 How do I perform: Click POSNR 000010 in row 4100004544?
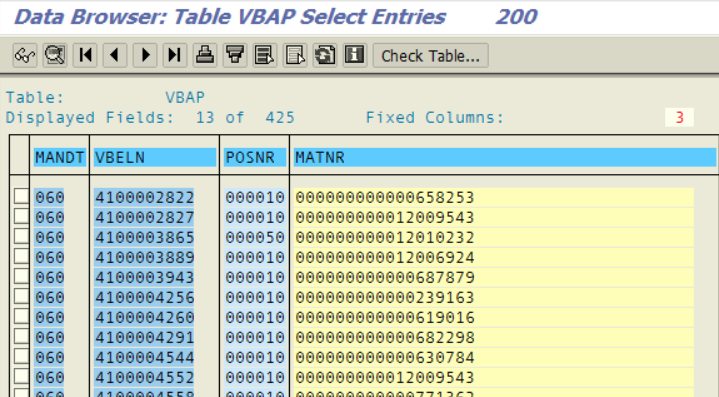pyautogui.click(x=255, y=358)
